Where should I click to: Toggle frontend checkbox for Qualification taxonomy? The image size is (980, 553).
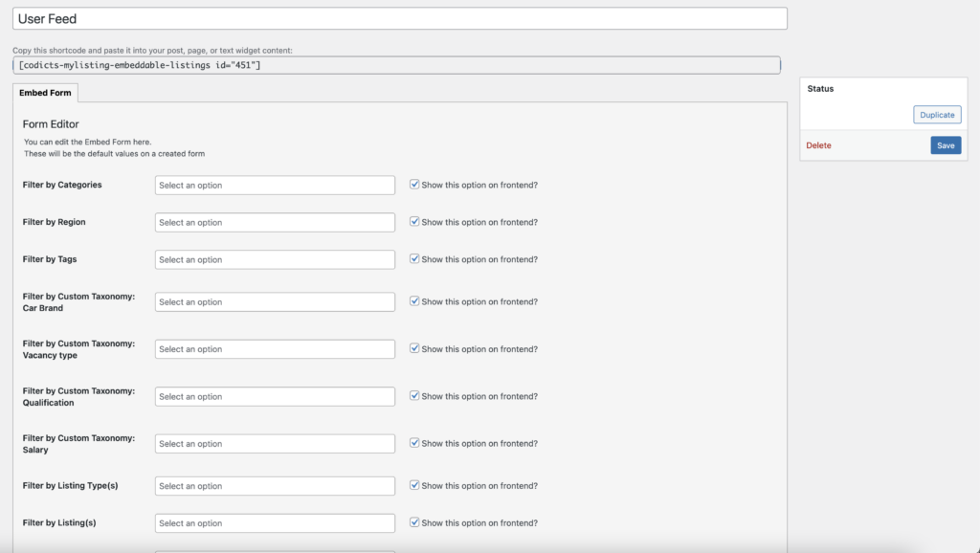coord(414,395)
